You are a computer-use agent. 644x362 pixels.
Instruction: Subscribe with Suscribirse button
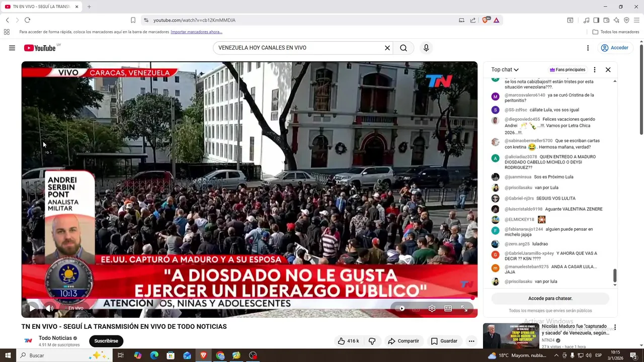pyautogui.click(x=106, y=341)
